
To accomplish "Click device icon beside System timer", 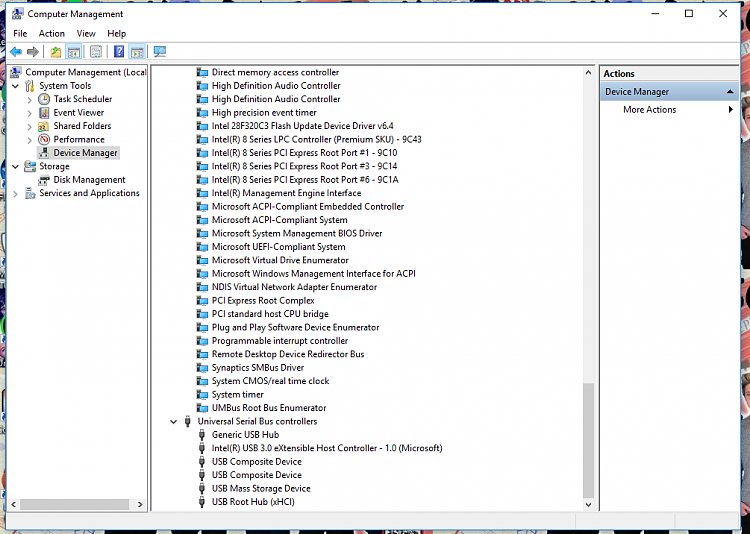I will pyautogui.click(x=202, y=394).
